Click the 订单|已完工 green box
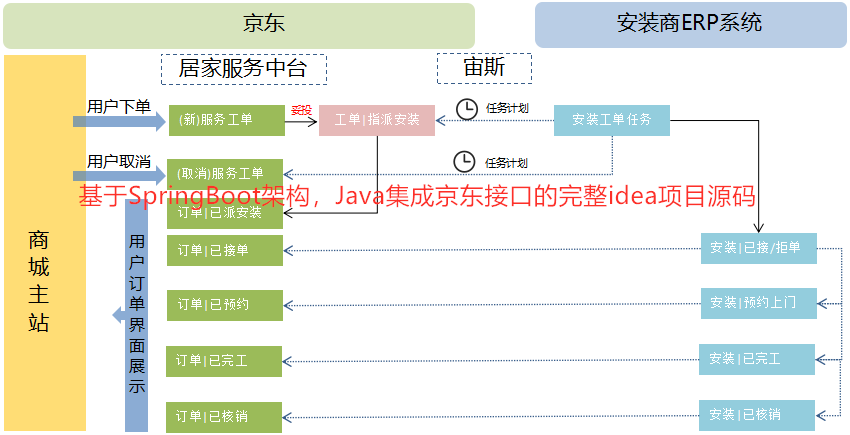Screen dimensions: 850x435 pos(226,359)
